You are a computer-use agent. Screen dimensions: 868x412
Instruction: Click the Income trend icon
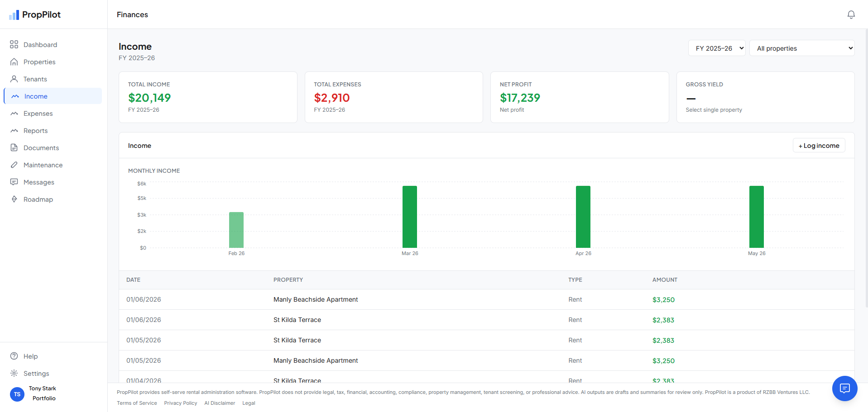pos(15,96)
